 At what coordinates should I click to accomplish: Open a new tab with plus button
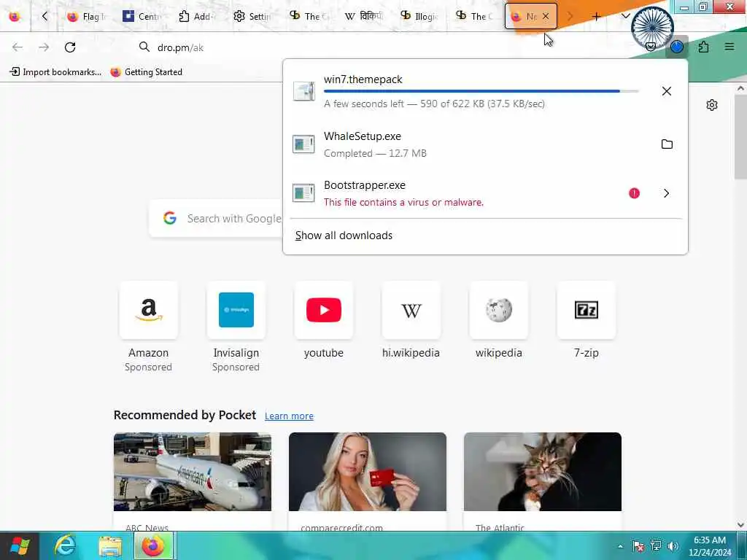tap(596, 17)
